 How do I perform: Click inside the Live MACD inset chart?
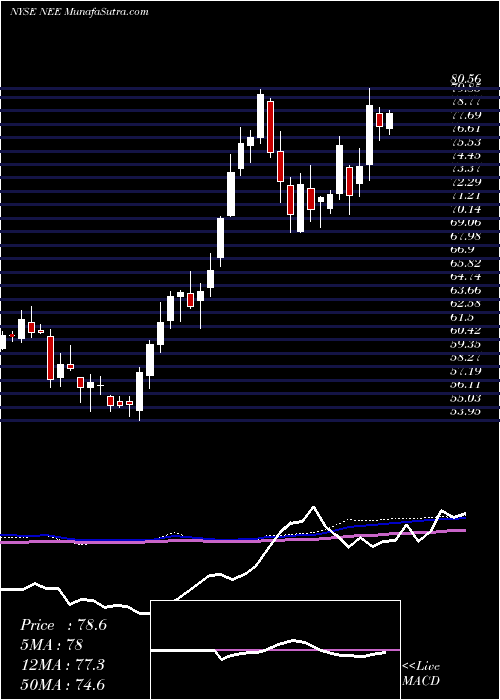pyautogui.click(x=275, y=650)
